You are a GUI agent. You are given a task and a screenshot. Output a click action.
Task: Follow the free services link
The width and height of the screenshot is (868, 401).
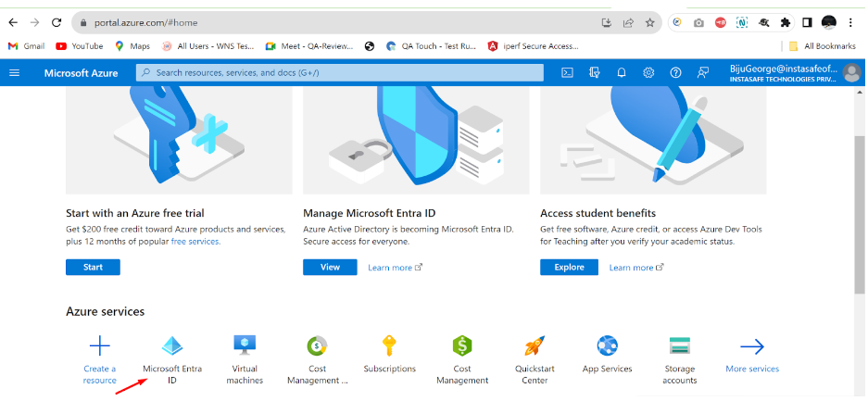[195, 241]
